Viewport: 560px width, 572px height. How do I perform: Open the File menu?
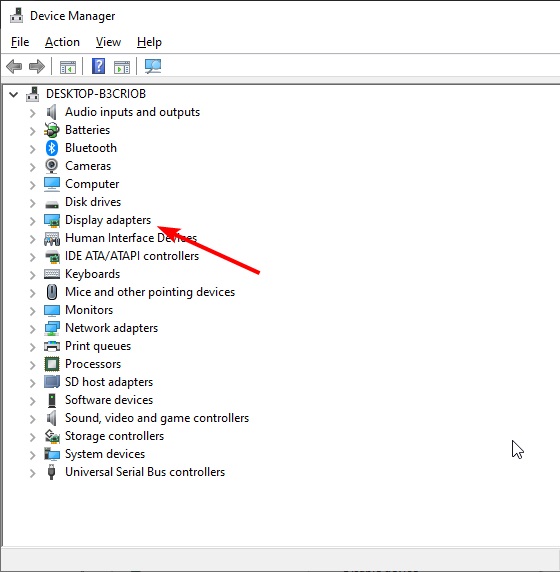pyautogui.click(x=20, y=42)
